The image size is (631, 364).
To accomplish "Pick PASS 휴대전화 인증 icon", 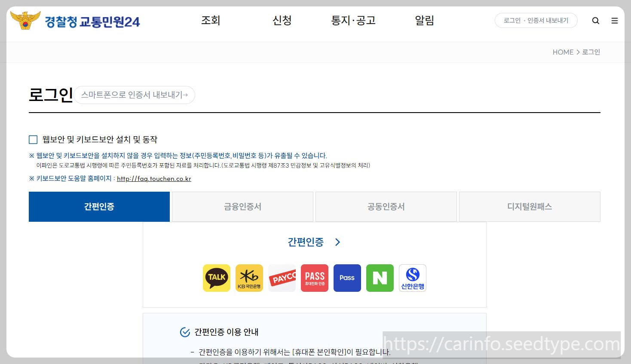I will click(314, 278).
